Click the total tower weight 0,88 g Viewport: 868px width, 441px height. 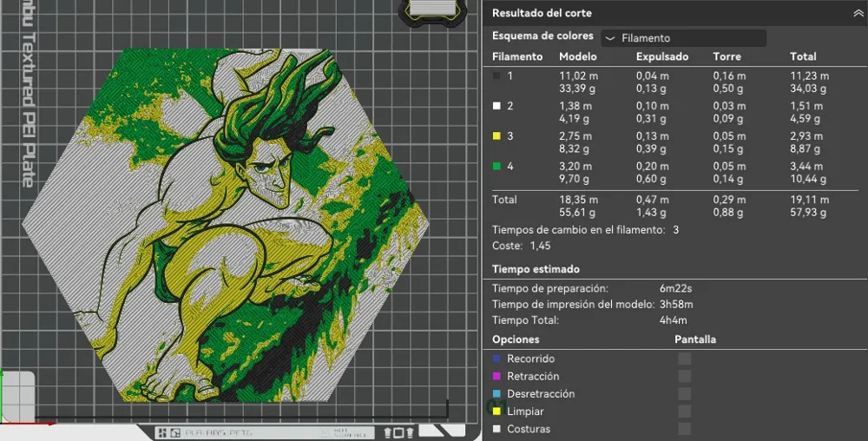pos(728,213)
